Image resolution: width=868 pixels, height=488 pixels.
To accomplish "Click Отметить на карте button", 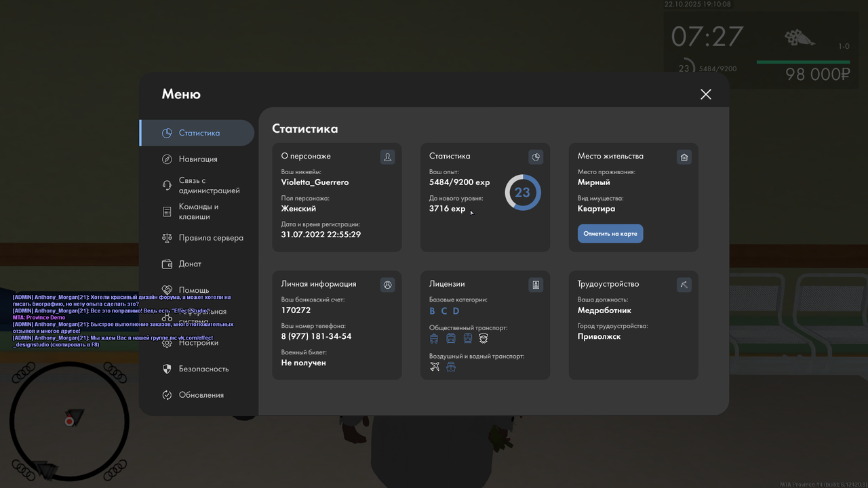I will (610, 234).
